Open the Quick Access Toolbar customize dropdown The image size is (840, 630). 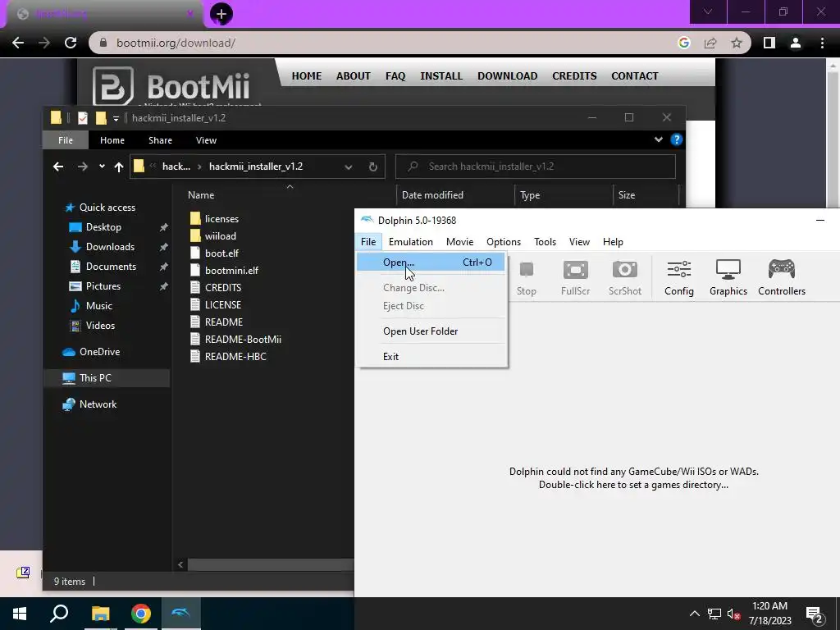click(x=116, y=118)
